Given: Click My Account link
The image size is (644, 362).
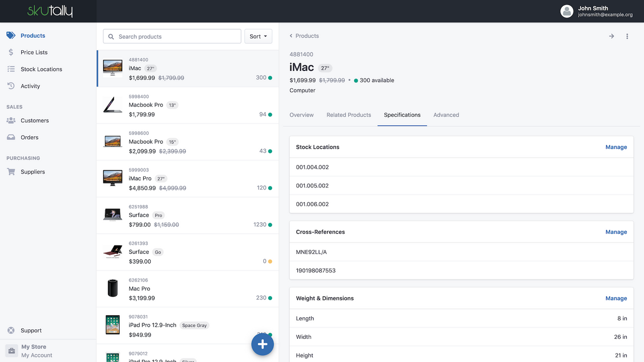Looking at the screenshot, I should pyautogui.click(x=37, y=355).
